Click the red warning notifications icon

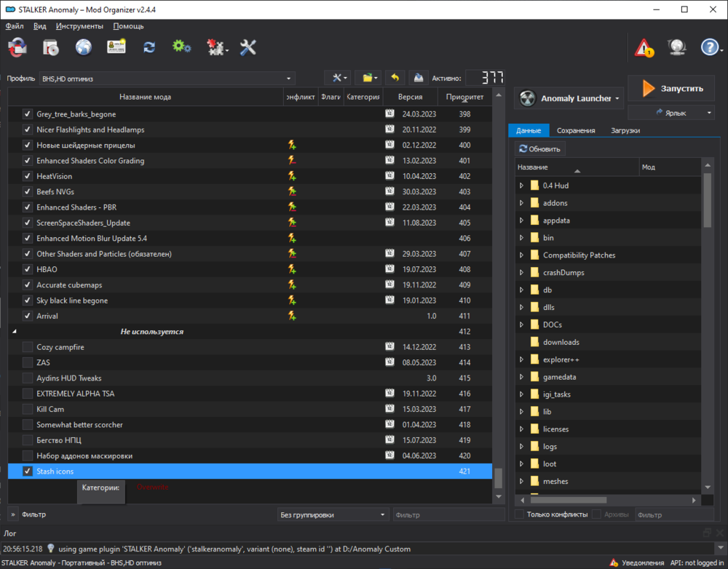(x=644, y=48)
